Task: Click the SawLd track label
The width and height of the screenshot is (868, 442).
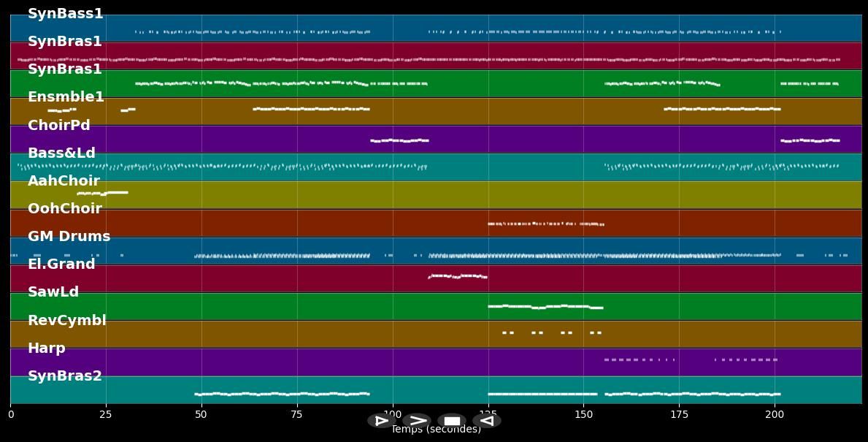Action: pos(53,292)
